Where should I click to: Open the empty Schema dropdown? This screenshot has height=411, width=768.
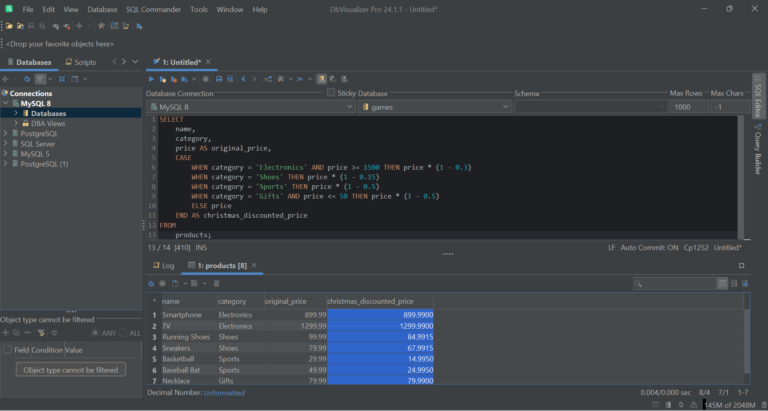point(591,107)
